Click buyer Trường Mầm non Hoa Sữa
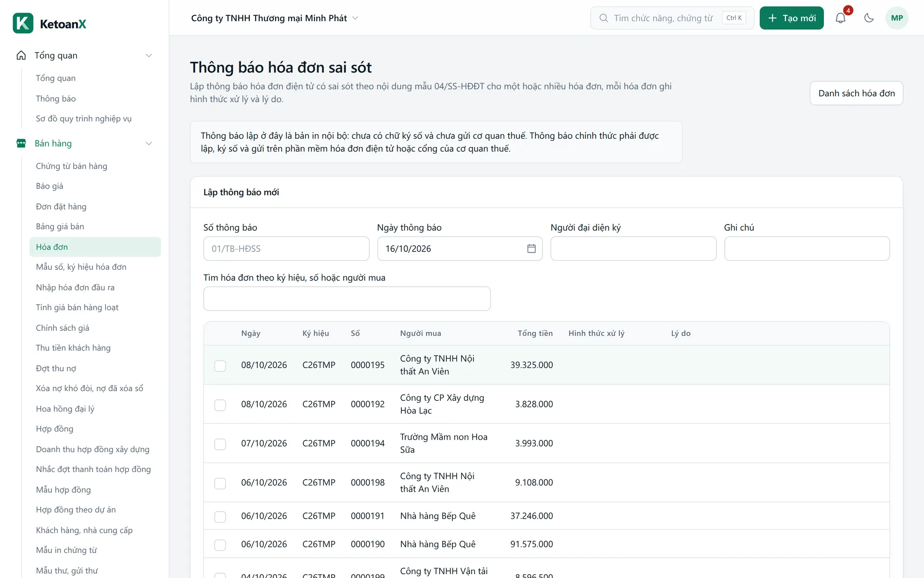 (444, 443)
